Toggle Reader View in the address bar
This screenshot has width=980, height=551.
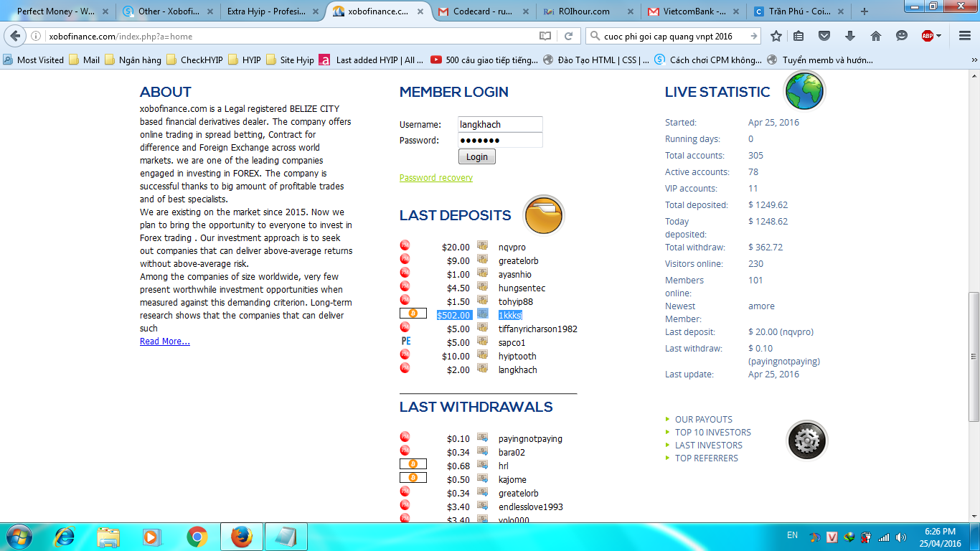click(545, 36)
